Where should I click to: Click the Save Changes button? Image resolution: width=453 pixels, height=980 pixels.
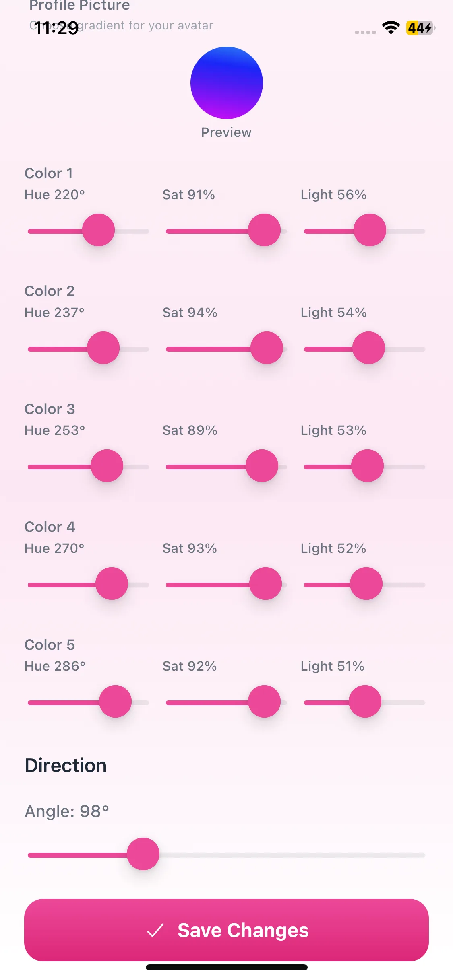click(x=226, y=930)
